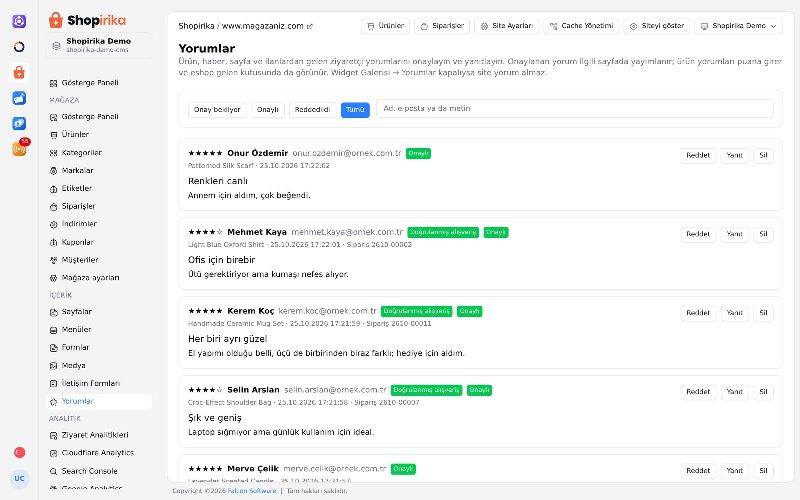
Task: Open Cache Yönetimi from the top bar
Action: tap(581, 26)
